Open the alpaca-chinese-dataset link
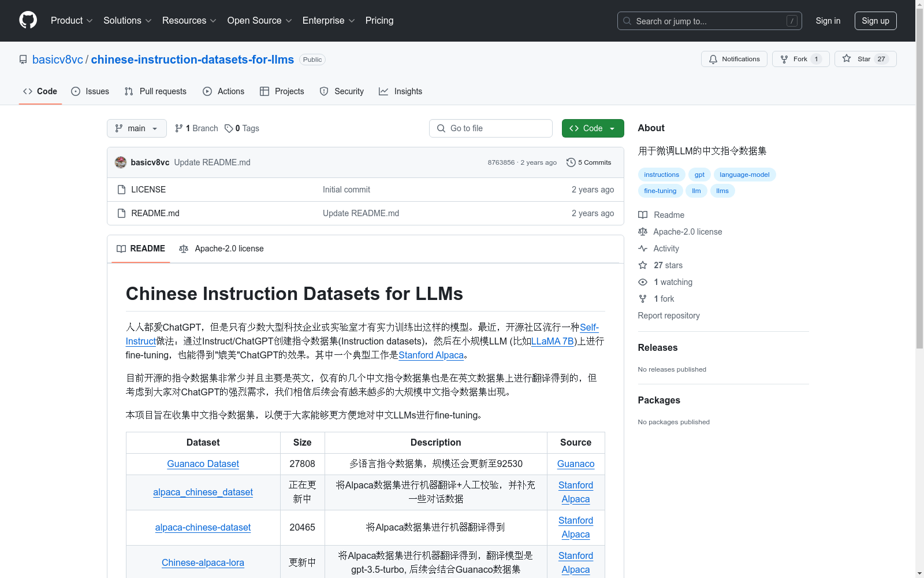 tap(203, 527)
